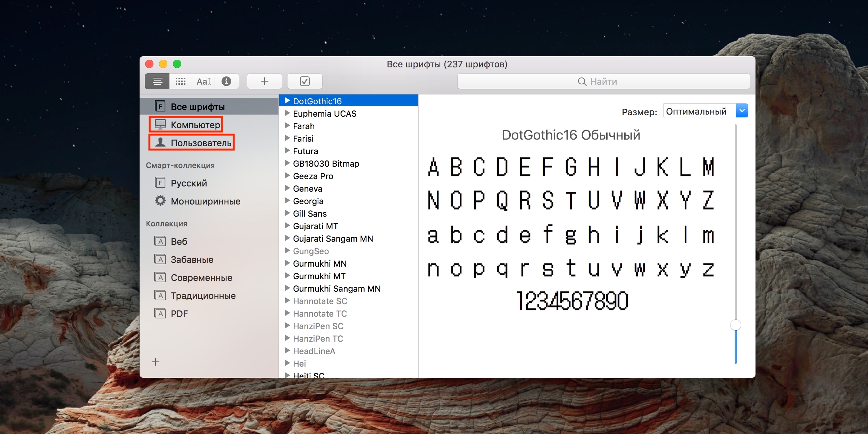Close the Font Book window

tap(149, 64)
